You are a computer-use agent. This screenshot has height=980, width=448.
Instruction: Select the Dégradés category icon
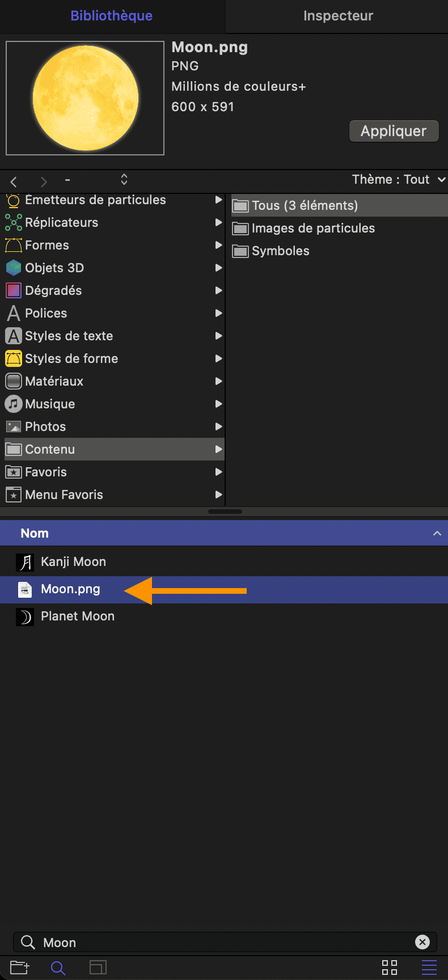(x=14, y=290)
